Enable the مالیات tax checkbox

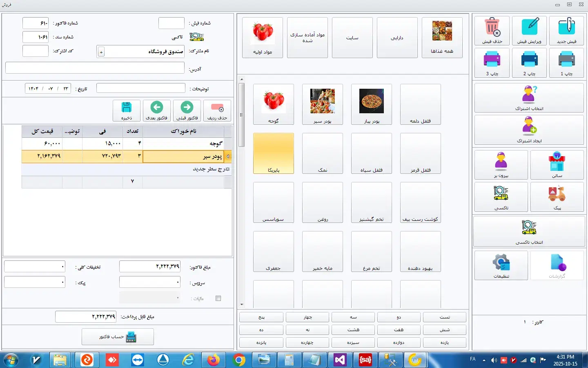pyautogui.click(x=218, y=298)
